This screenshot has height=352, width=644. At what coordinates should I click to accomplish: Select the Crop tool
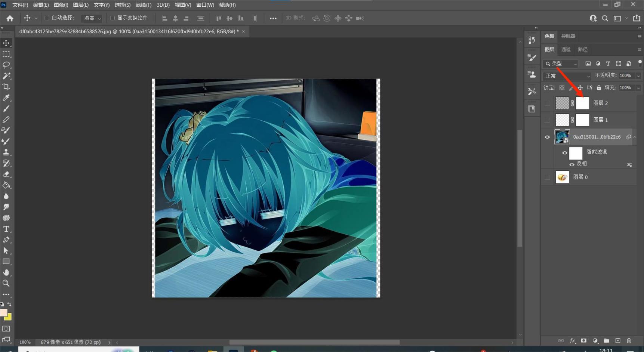coord(6,87)
